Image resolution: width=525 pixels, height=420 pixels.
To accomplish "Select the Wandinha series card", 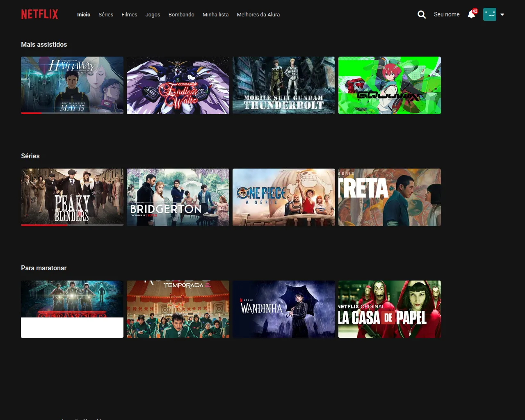I will coord(284,309).
